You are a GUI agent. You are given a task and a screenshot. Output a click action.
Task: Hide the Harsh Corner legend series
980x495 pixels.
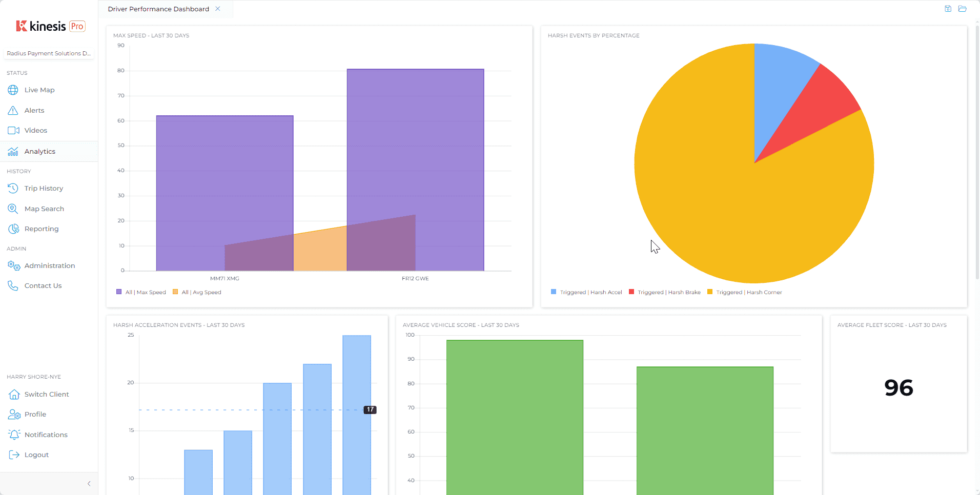pyautogui.click(x=745, y=293)
